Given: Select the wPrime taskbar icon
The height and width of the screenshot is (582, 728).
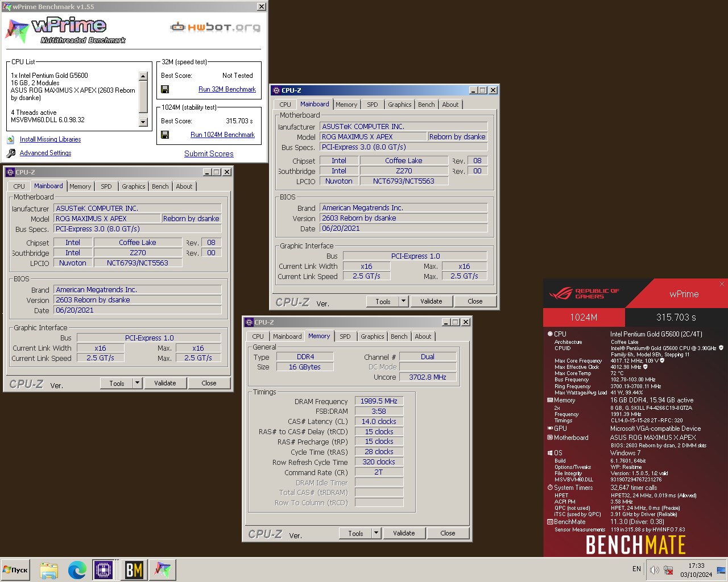Looking at the screenshot, I should tap(163, 569).
